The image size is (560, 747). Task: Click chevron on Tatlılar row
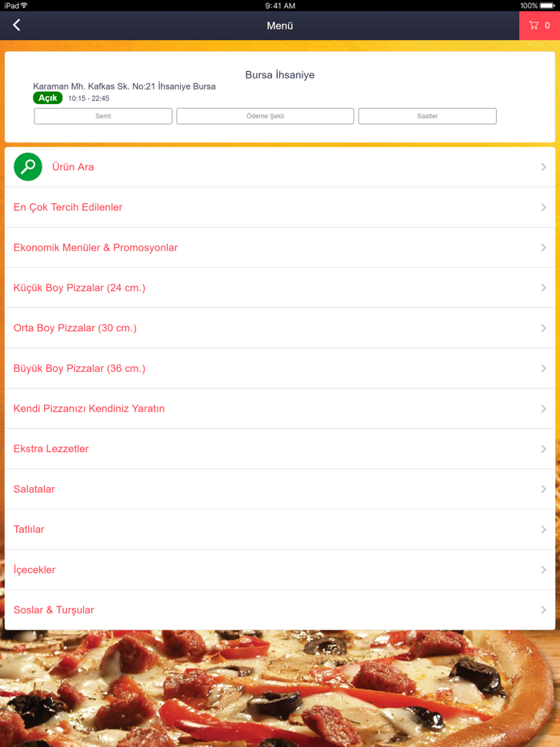(543, 529)
